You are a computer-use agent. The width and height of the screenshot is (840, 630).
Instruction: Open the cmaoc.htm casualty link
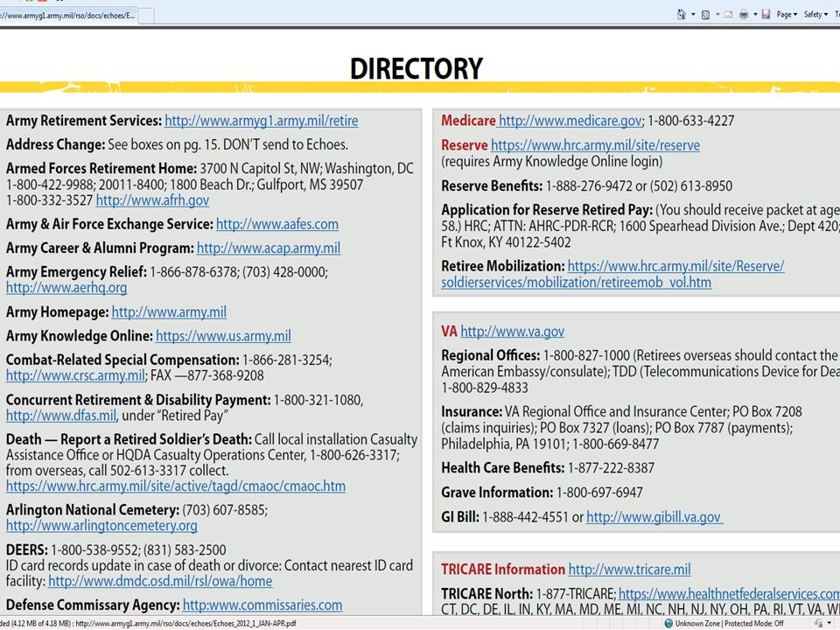click(x=176, y=486)
